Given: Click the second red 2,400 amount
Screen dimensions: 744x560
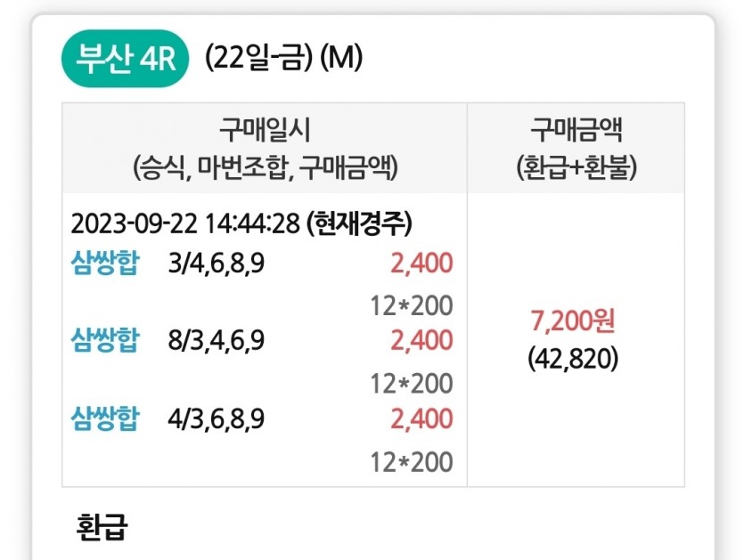Looking at the screenshot, I should [421, 340].
